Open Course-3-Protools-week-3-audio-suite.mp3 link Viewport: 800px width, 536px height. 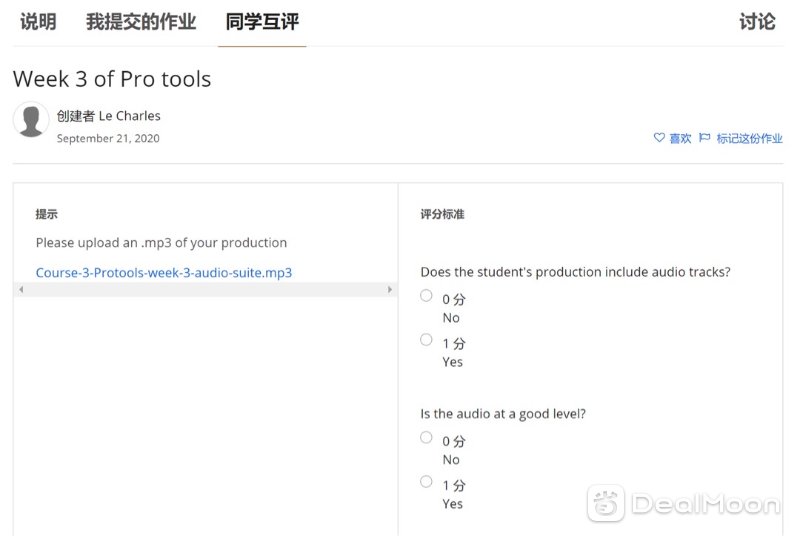[x=164, y=273]
